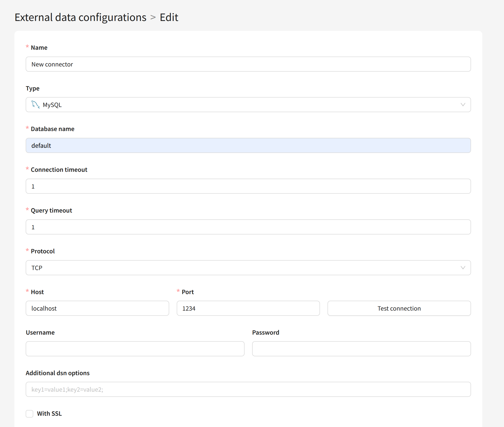
Task: Click the Connection timeout input
Action: coord(248,186)
